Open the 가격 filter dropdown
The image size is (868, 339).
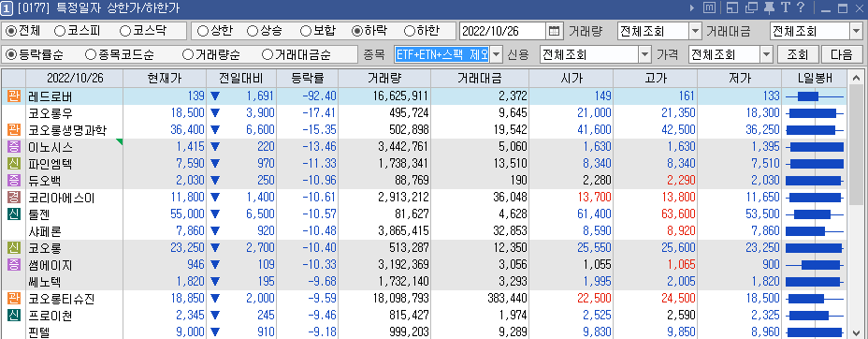pyautogui.click(x=766, y=54)
